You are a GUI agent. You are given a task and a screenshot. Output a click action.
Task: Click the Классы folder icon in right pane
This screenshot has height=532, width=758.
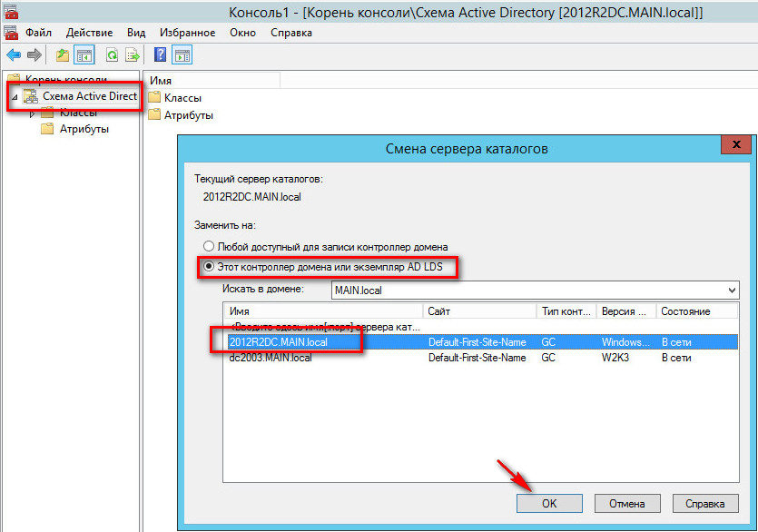[154, 97]
